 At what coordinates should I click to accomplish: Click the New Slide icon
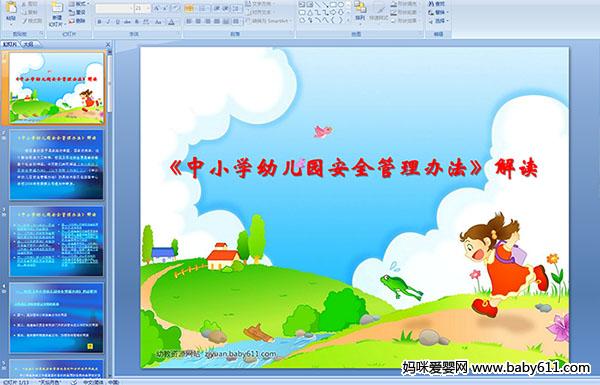pyautogui.click(x=57, y=11)
